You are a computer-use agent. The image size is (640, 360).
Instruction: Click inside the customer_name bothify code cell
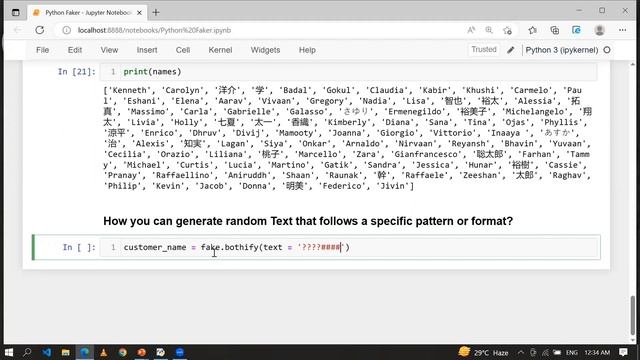coord(350,247)
